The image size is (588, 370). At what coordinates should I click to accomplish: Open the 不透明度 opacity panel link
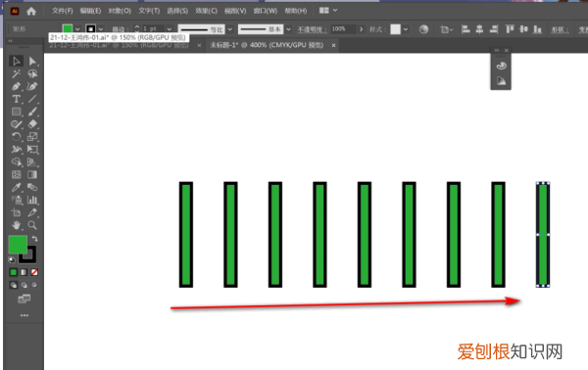click(x=312, y=29)
